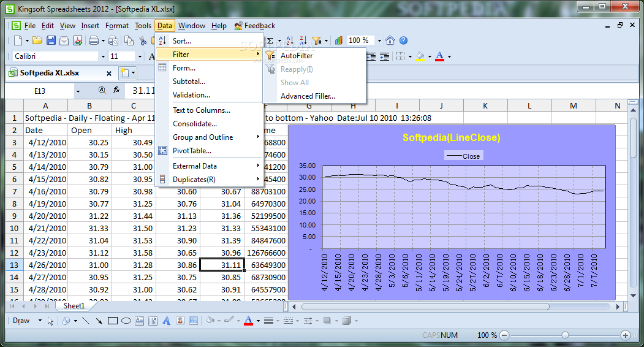Sort ascending toolbar icon
Screen dimensions: 644x347
tap(290, 40)
